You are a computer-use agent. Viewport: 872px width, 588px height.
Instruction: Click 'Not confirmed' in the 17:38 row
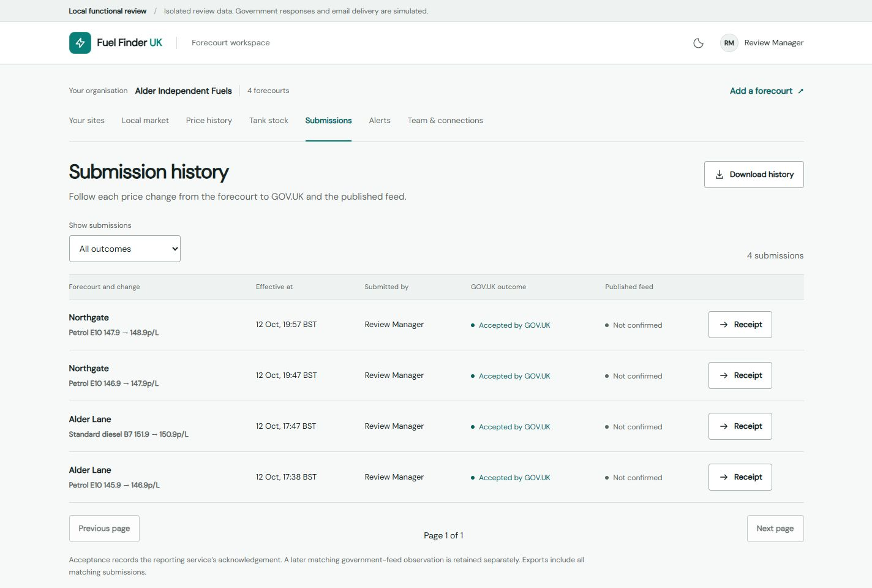coord(637,478)
